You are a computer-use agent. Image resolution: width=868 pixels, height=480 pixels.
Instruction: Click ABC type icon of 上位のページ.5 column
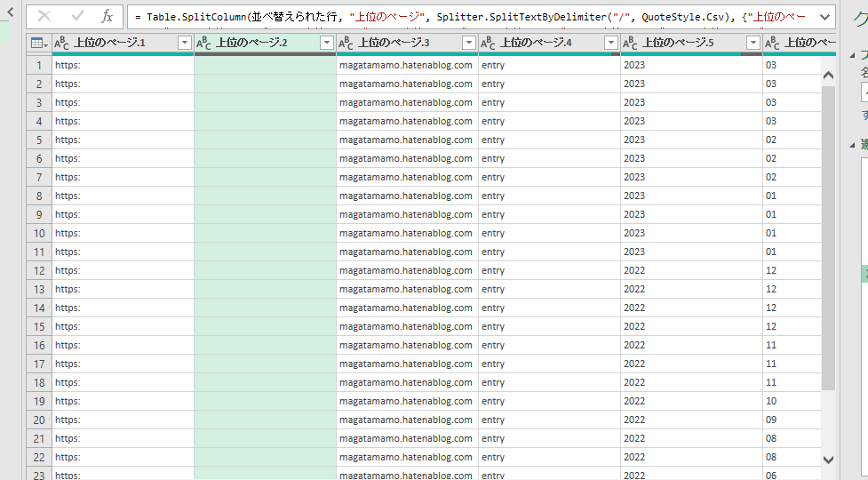(x=630, y=43)
